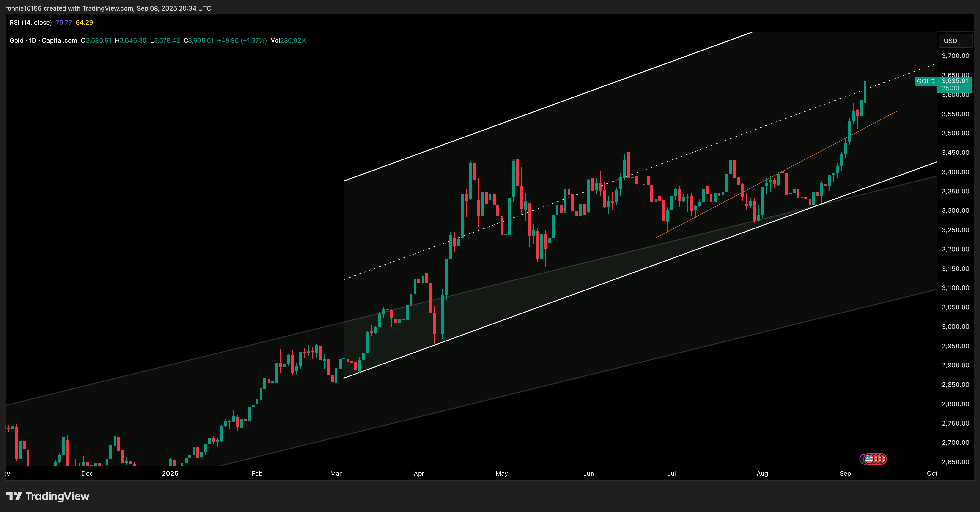Click the latest green candlestick in September
Image resolution: width=980 pixels, height=512 pixels.
[865, 92]
